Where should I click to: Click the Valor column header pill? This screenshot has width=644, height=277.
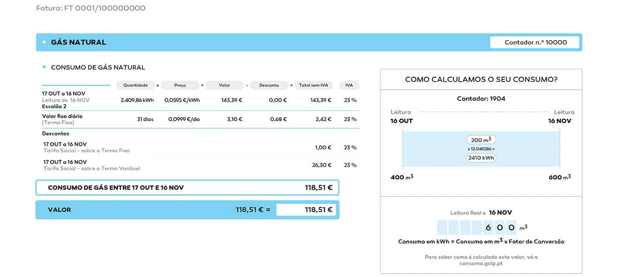pyautogui.click(x=225, y=85)
